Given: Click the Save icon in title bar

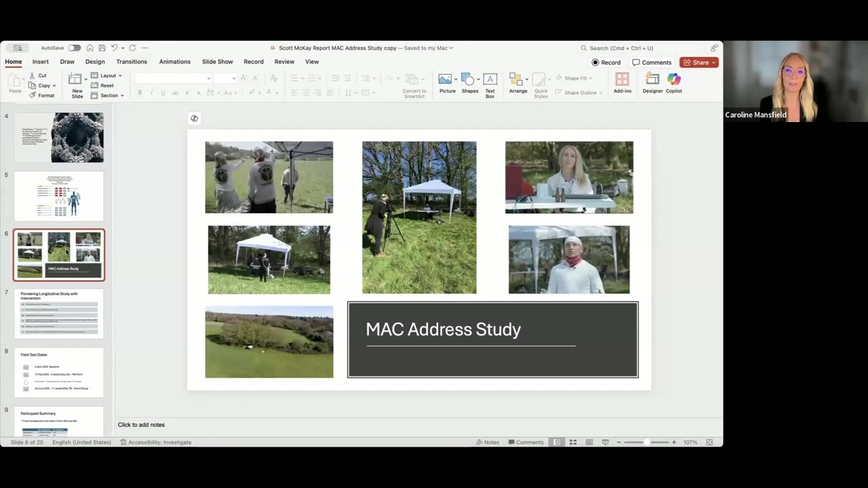Looking at the screenshot, I should click(102, 48).
